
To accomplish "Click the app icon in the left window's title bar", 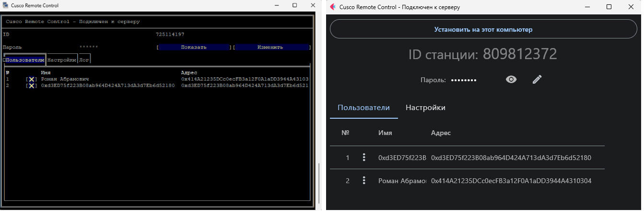I will [x=5, y=5].
